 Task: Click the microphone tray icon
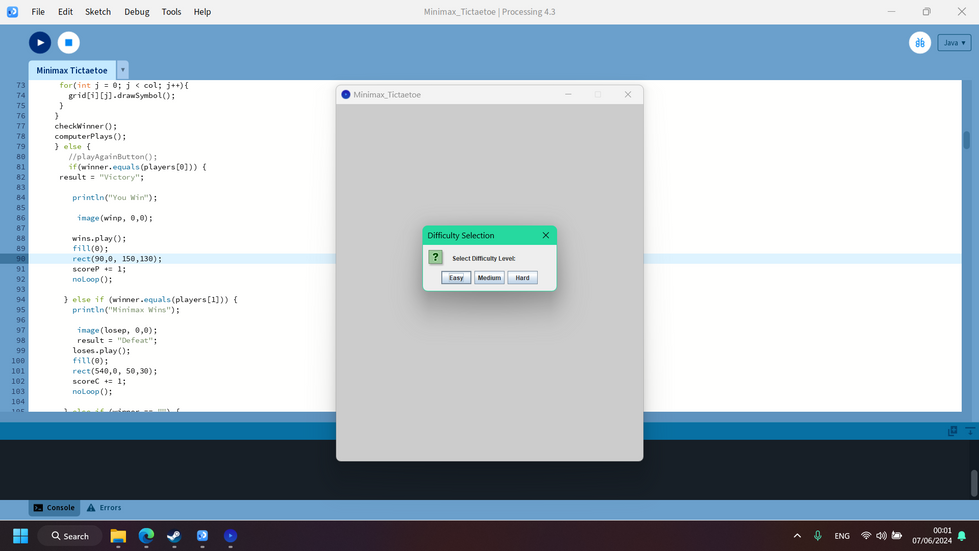tap(817, 536)
